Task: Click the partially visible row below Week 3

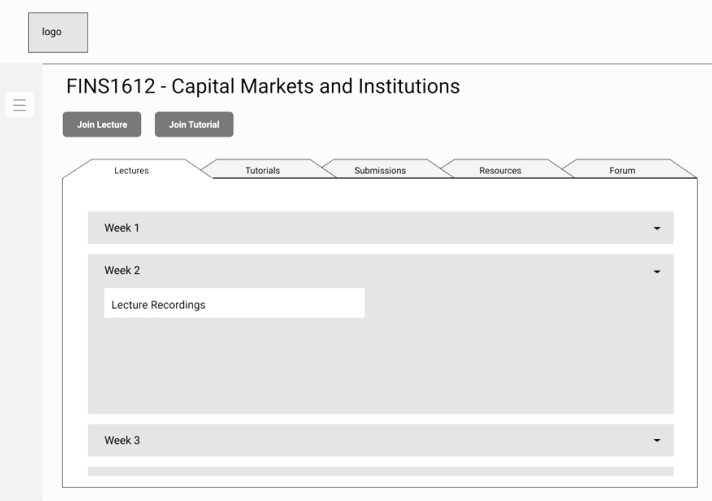Action: click(380, 471)
